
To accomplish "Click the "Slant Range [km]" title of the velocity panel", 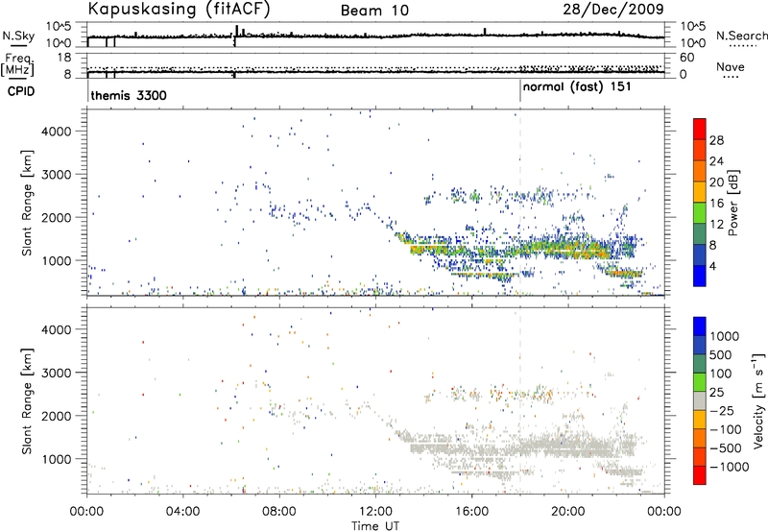I will [x=27, y=401].
